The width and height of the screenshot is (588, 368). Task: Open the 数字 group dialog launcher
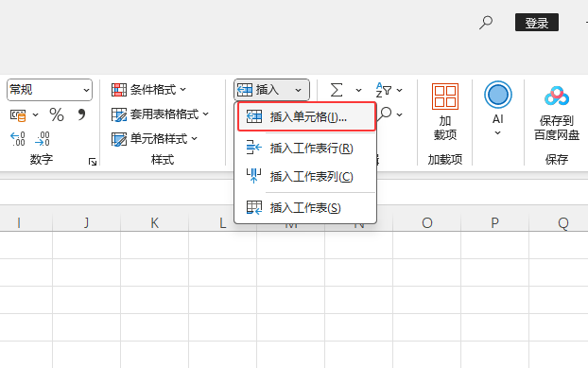pos(93,162)
